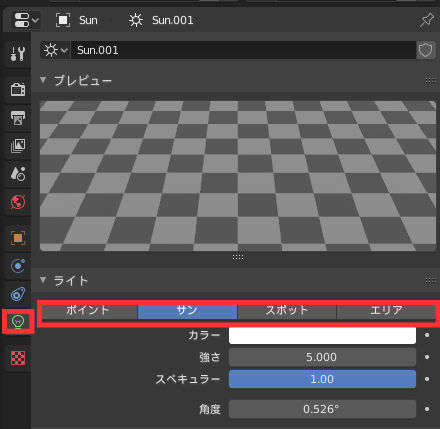This screenshot has height=429, width=440.
Task: Select the ポイント light type
Action: tap(88, 310)
